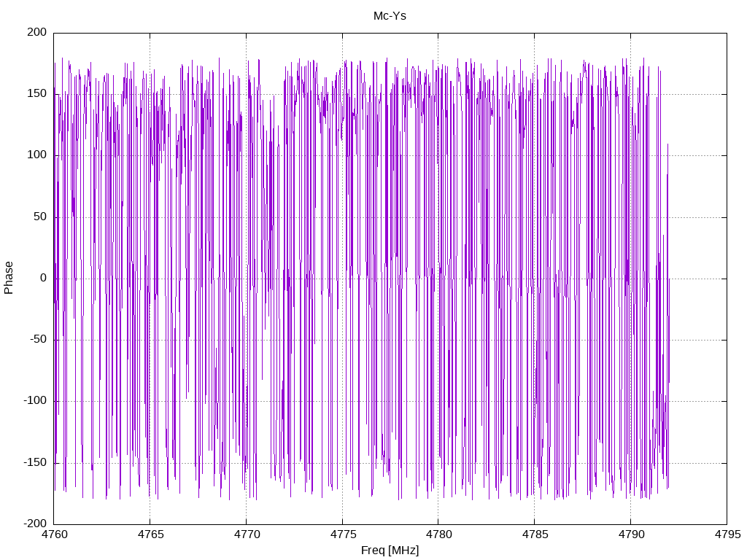747x560 pixels.
Task: Click the 4780 x-axis tick label
Action: [x=438, y=534]
